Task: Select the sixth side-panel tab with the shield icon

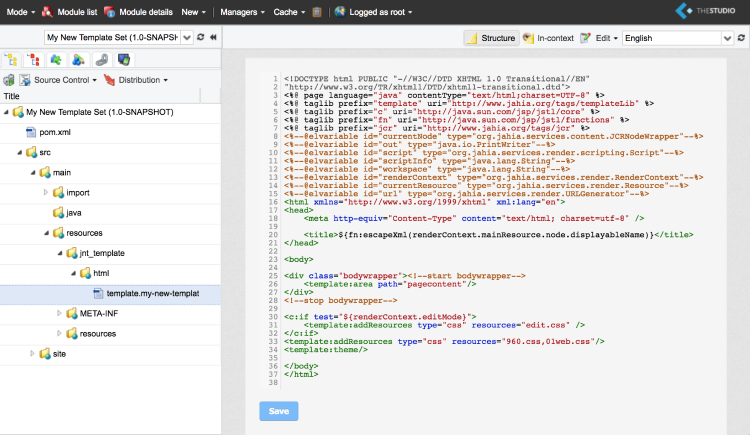Action: coord(124,60)
